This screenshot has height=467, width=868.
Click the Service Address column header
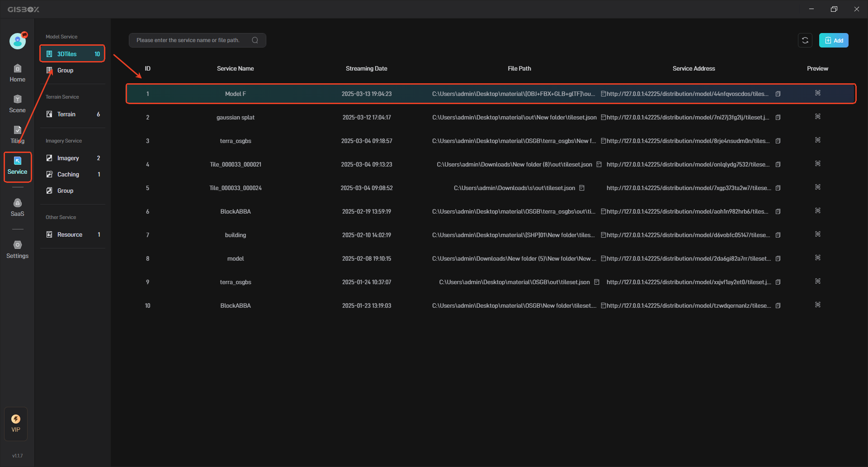pyautogui.click(x=694, y=69)
